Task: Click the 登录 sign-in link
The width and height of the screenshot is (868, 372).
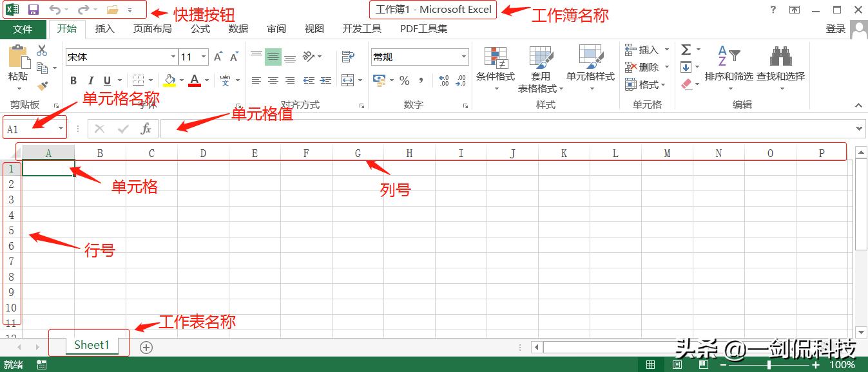Action: coord(835,28)
